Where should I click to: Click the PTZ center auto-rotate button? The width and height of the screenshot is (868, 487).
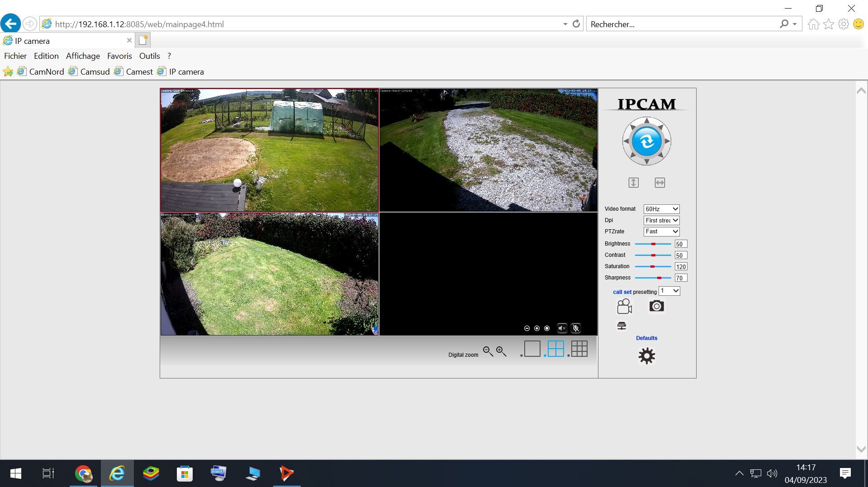(646, 142)
